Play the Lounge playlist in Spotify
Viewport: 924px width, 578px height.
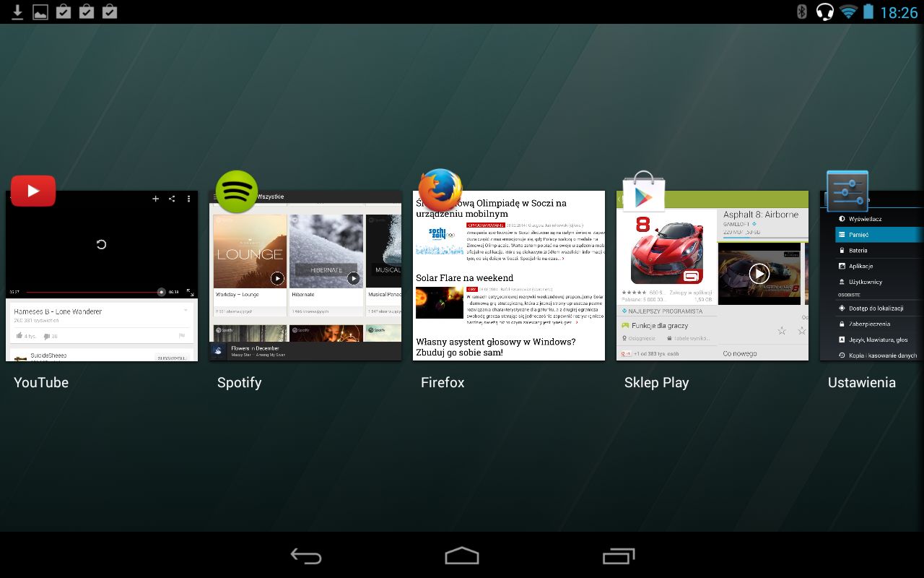pyautogui.click(x=277, y=278)
